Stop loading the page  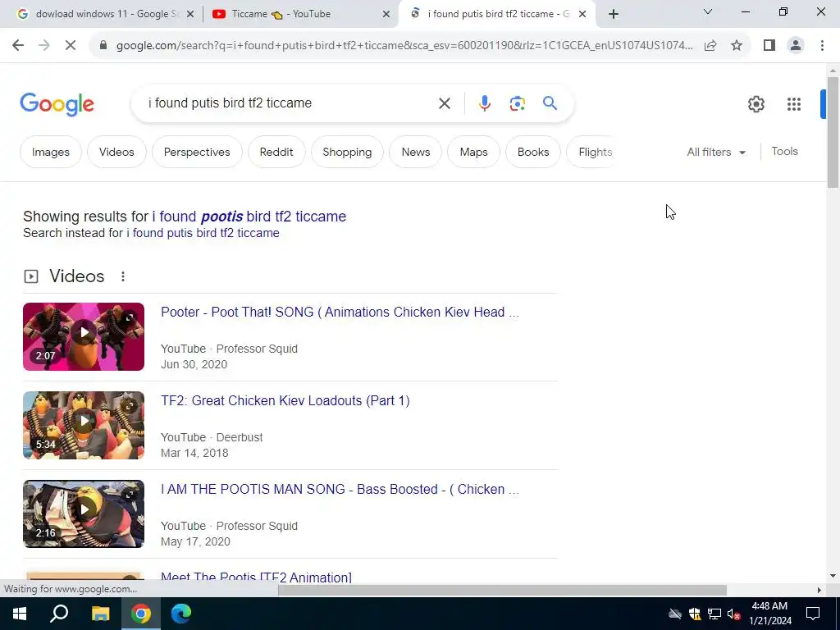point(71,46)
